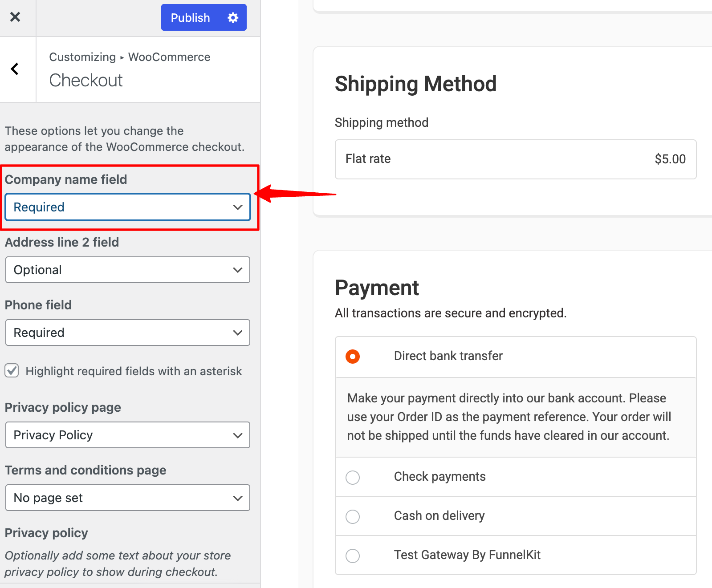Select the Check payments radio option
The image size is (712, 588).
point(353,477)
